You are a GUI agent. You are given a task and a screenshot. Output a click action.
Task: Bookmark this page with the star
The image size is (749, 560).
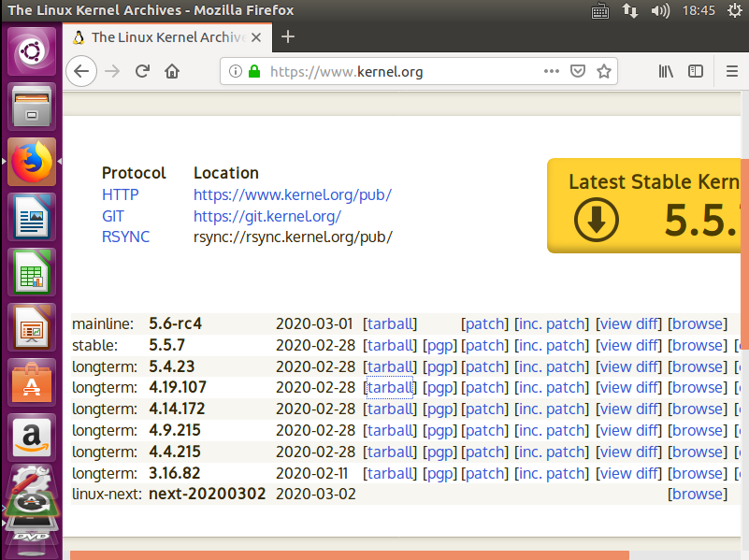point(604,72)
